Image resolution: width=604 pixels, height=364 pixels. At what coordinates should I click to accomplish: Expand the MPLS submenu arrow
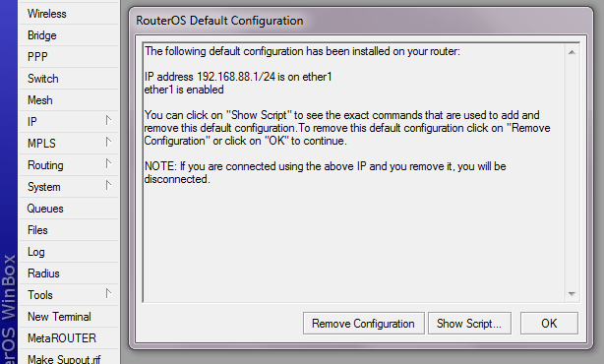108,142
